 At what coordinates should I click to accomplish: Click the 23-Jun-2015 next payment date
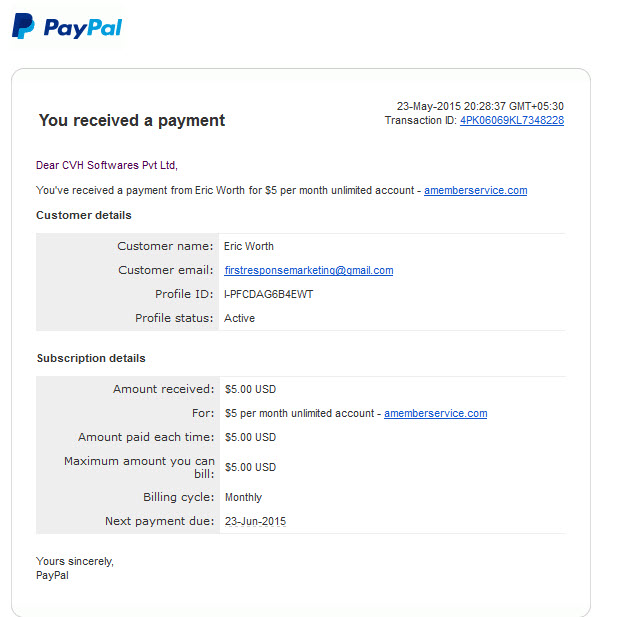[255, 521]
